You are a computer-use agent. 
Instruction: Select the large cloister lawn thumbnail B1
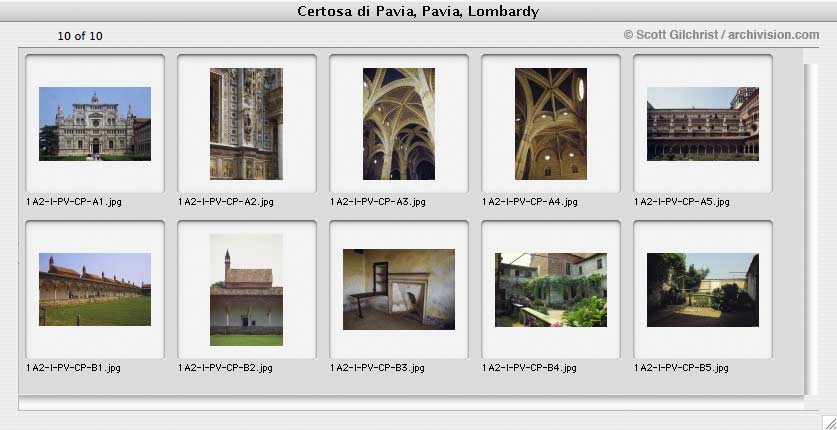95,290
